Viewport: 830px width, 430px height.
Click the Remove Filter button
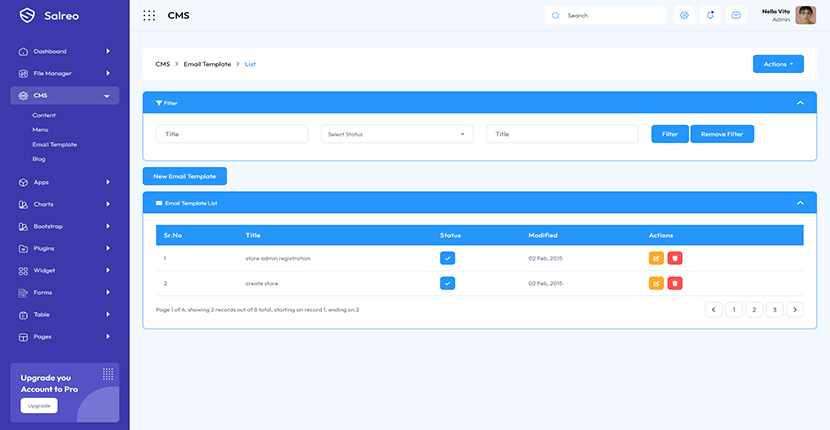[721, 134]
